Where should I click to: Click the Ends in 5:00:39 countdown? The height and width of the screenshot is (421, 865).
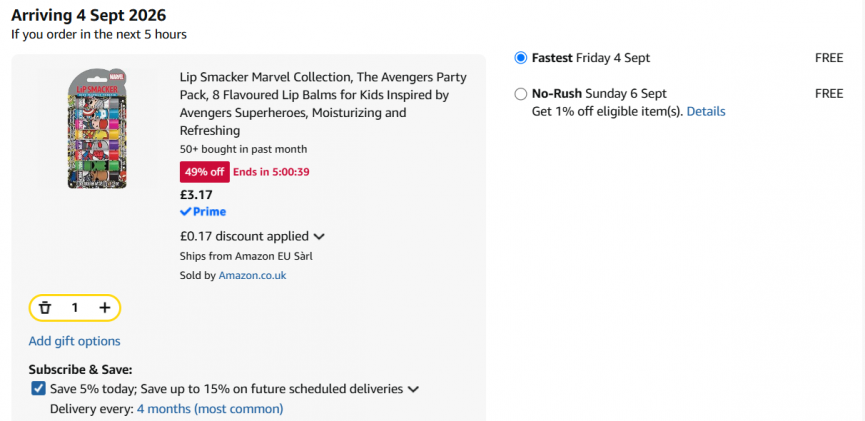tap(271, 172)
